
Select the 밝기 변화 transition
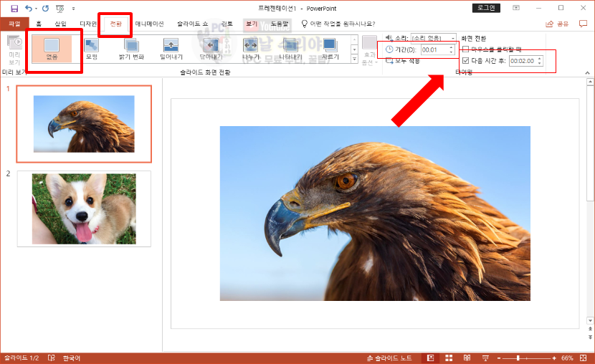coord(131,49)
